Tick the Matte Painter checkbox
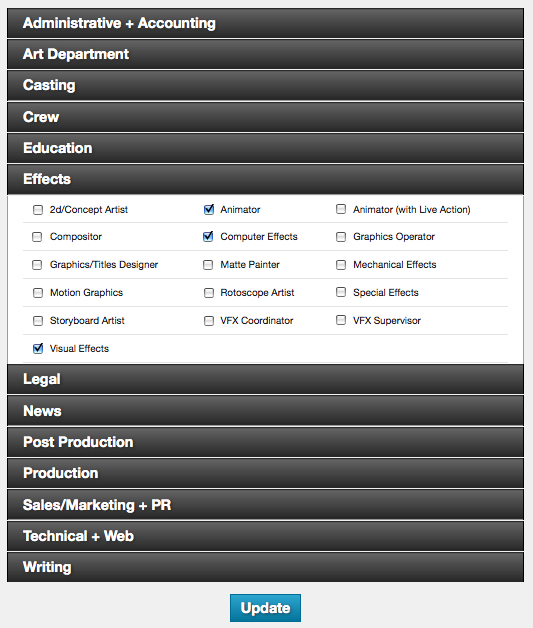This screenshot has height=628, width=533. [208, 265]
